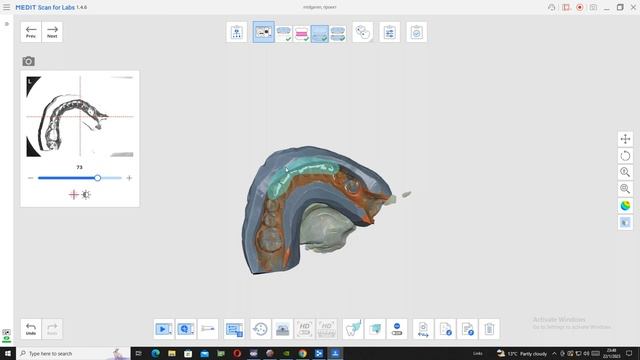
Task: Enable second HD scan mode
Action: click(x=327, y=329)
